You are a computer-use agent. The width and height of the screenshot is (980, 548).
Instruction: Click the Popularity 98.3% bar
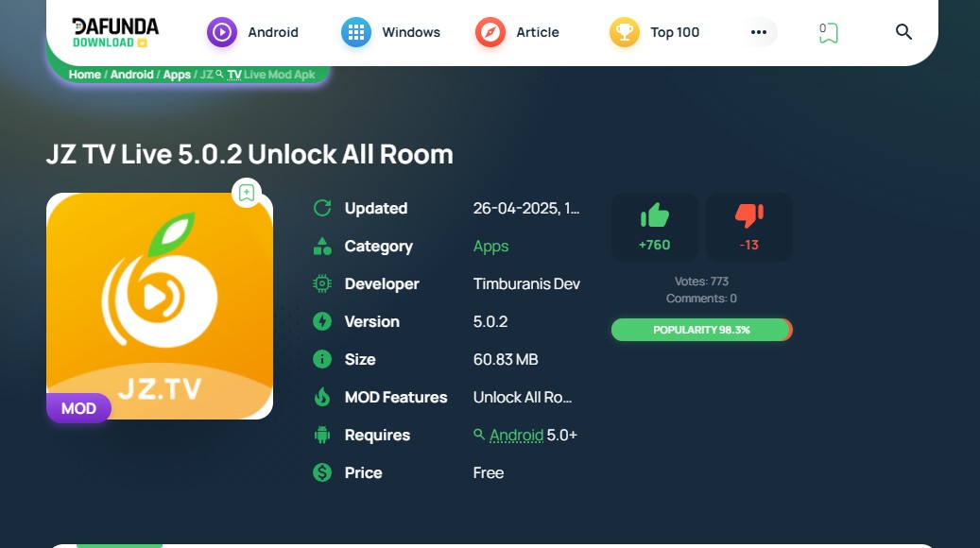pos(701,330)
